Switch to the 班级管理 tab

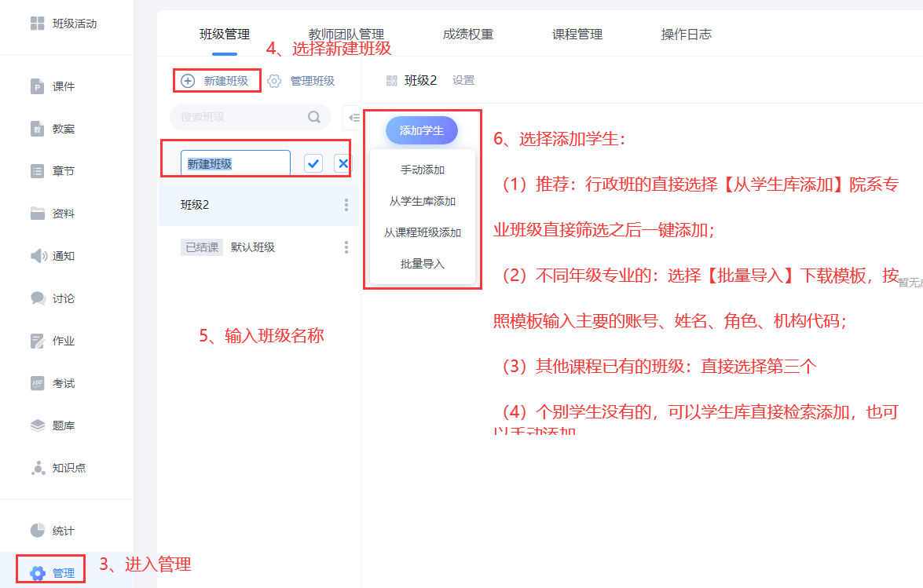[x=225, y=35]
